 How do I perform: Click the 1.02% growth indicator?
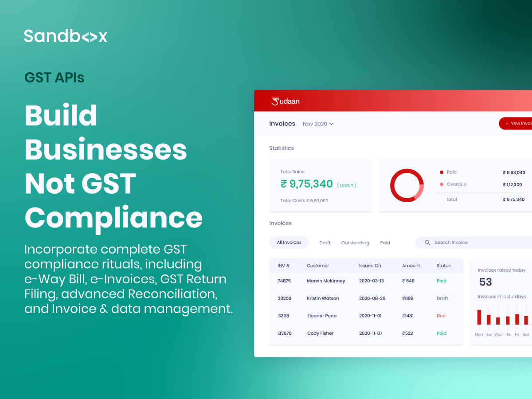coord(347,185)
